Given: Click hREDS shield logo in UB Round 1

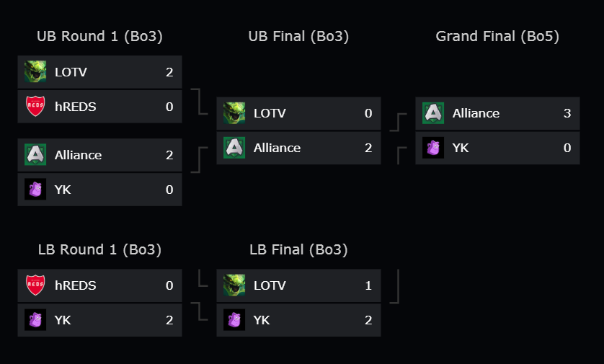Looking at the screenshot, I should (x=35, y=106).
